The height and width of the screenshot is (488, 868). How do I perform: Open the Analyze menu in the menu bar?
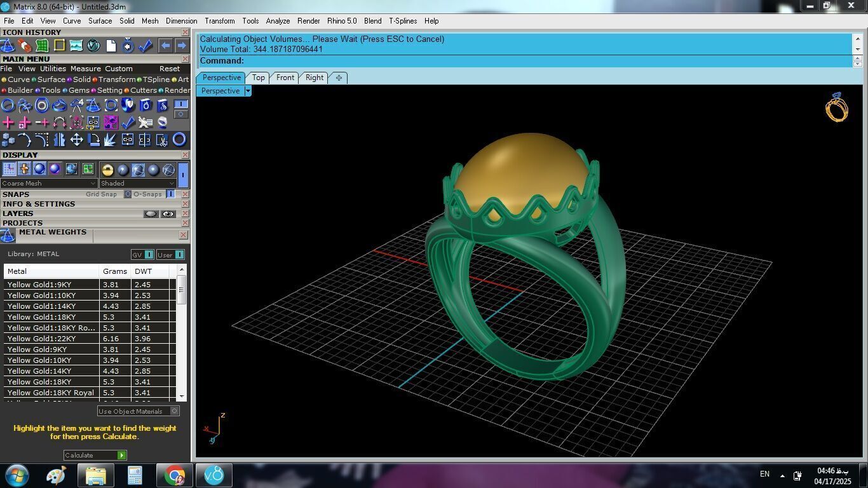pos(278,21)
